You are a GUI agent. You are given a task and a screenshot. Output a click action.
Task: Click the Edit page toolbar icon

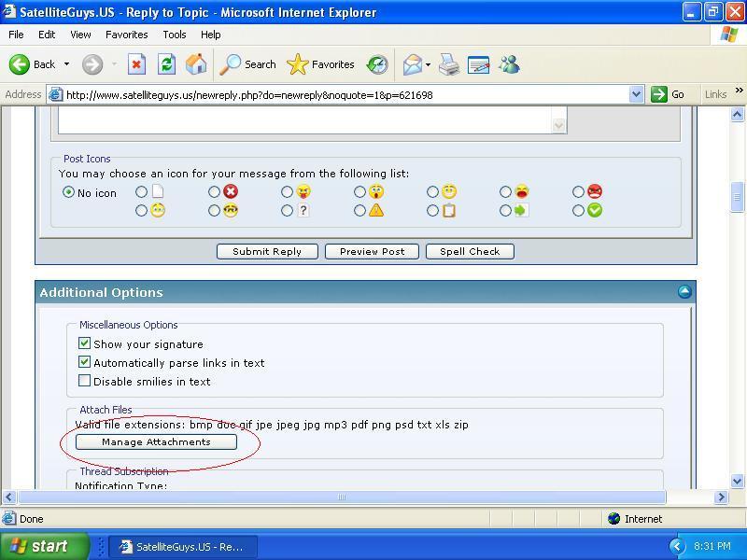[x=479, y=64]
